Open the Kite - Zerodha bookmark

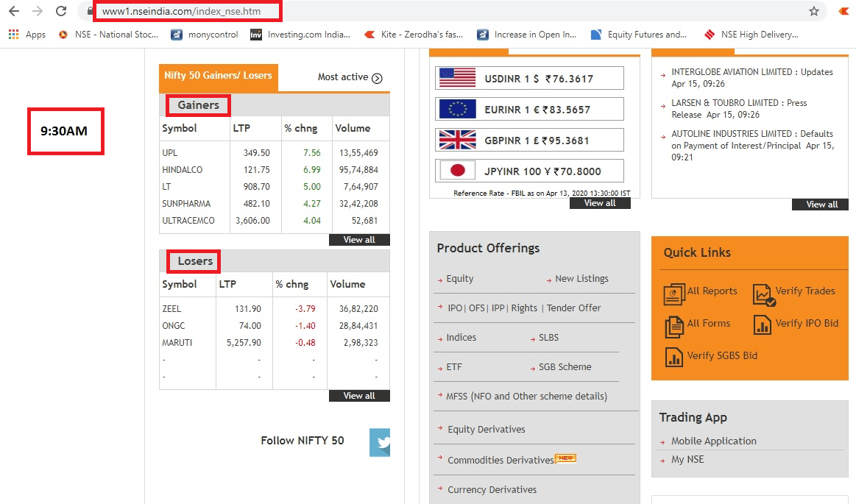coord(413,35)
